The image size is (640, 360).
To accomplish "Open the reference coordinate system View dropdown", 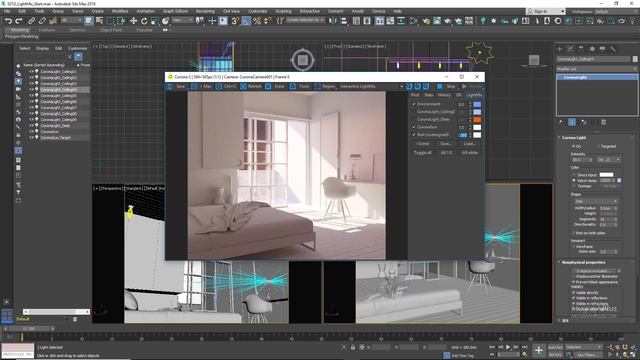I will pos(182,20).
